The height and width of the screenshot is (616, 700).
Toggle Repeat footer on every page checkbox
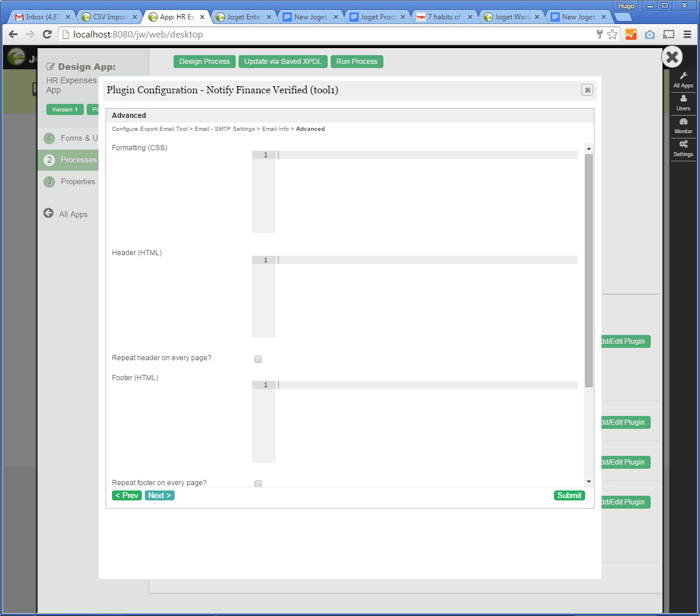257,484
